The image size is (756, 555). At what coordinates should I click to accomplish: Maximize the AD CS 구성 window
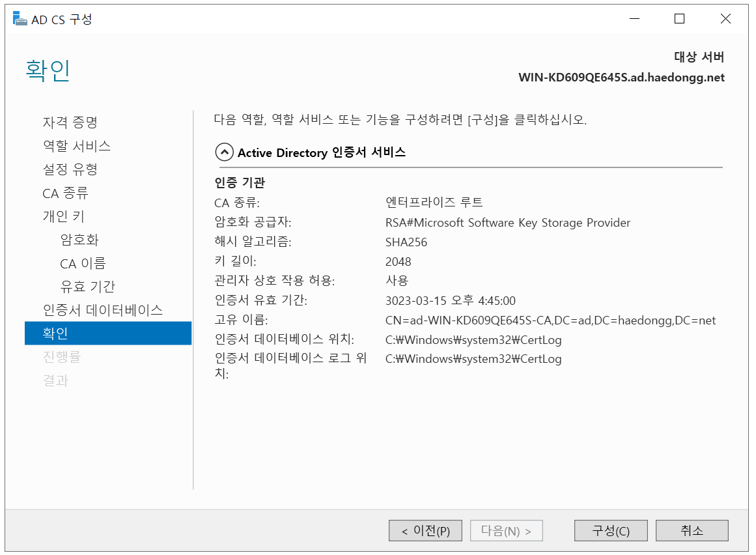pos(679,19)
